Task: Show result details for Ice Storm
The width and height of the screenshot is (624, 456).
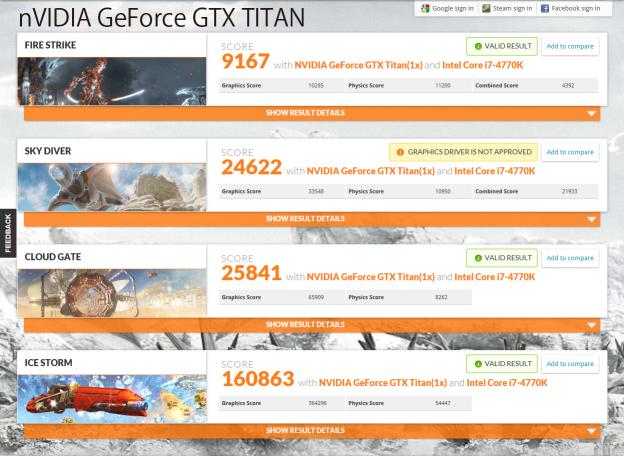Action: [x=312, y=431]
